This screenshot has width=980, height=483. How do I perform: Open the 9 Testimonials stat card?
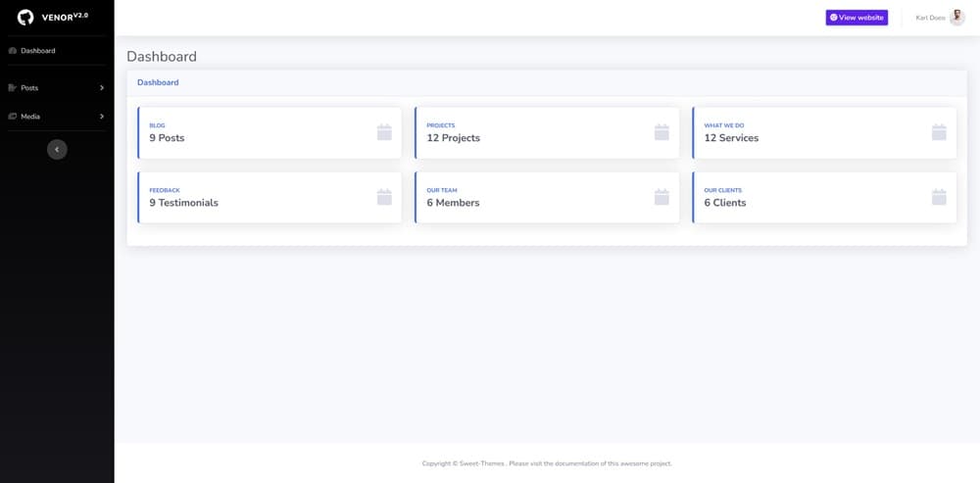pyautogui.click(x=269, y=198)
